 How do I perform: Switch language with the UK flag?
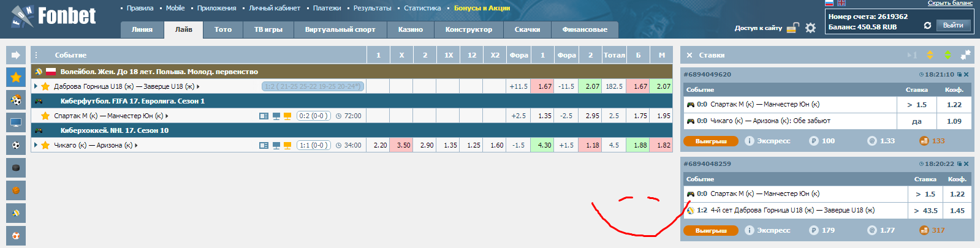(x=841, y=3)
